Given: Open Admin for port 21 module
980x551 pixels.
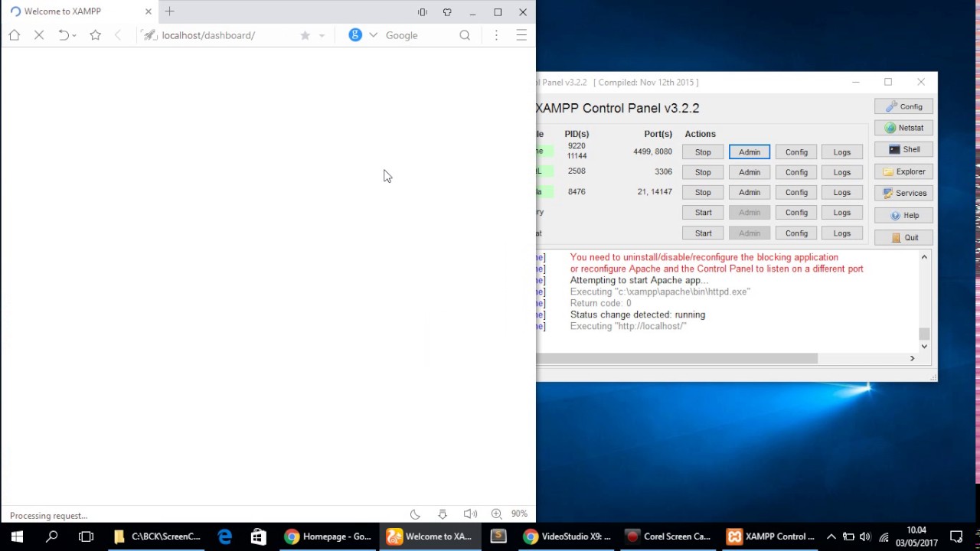Looking at the screenshot, I should click(750, 192).
